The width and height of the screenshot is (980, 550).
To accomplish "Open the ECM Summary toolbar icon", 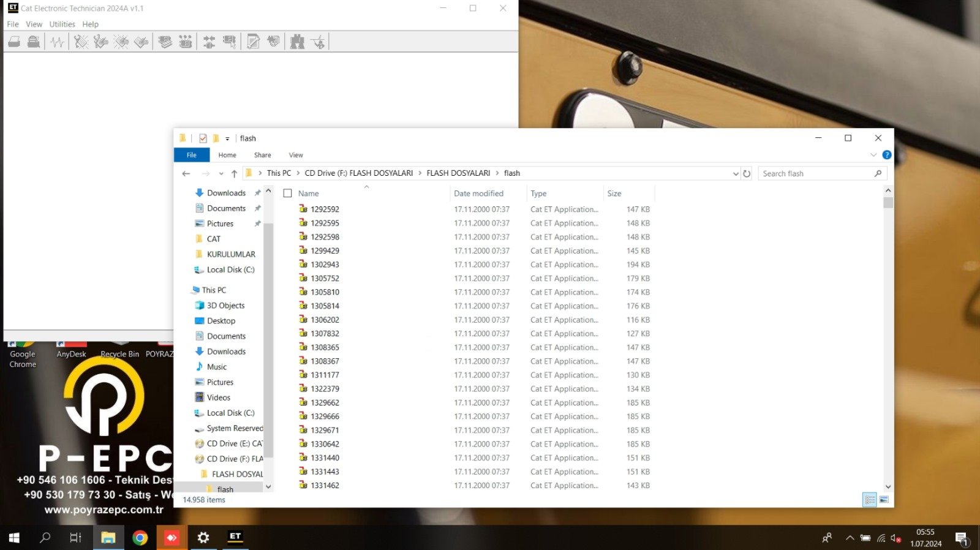I will click(x=165, y=42).
